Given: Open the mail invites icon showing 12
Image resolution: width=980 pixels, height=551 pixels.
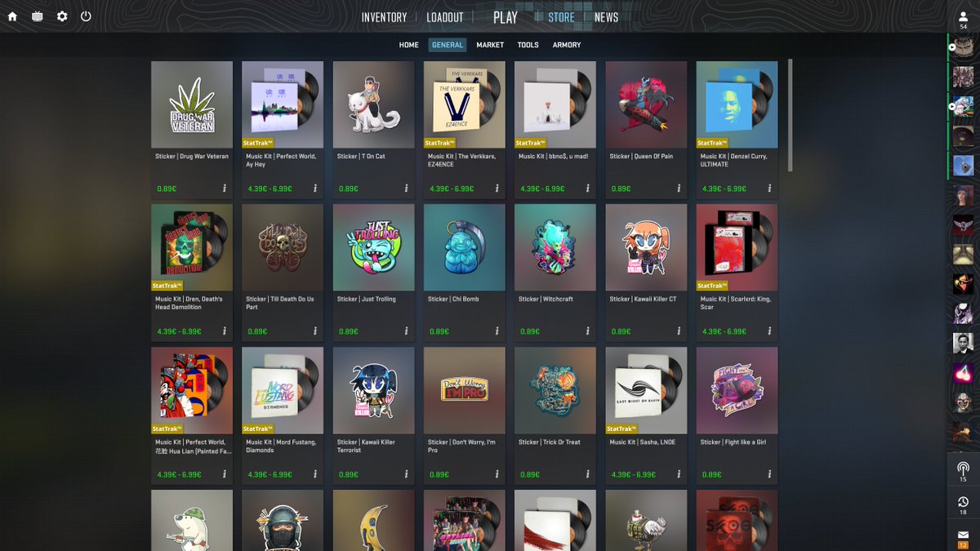Looking at the screenshot, I should (x=963, y=539).
